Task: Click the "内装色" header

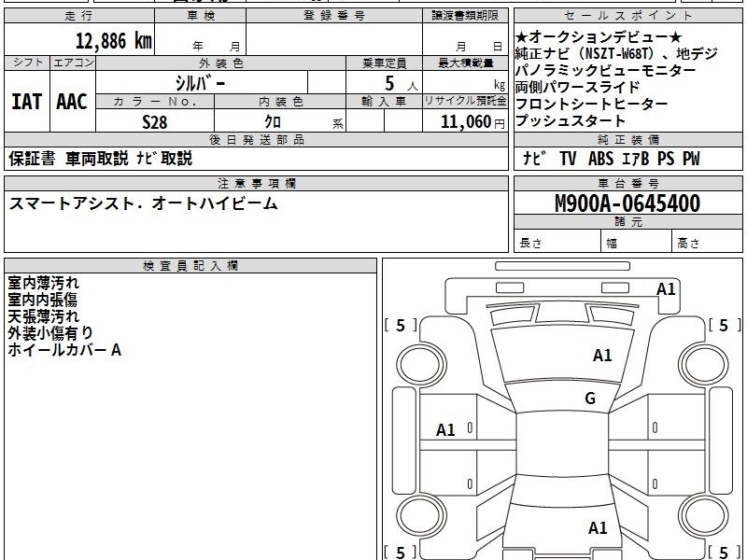Action: [x=280, y=102]
